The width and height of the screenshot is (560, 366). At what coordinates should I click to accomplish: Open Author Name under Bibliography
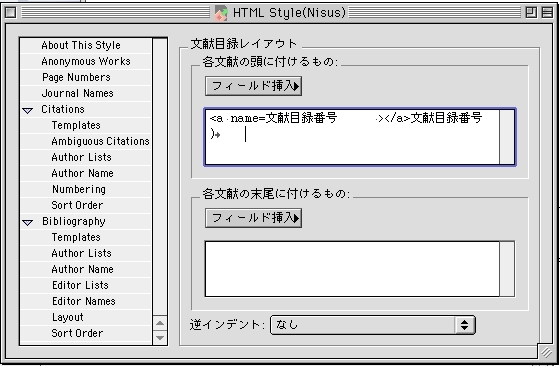(86, 269)
